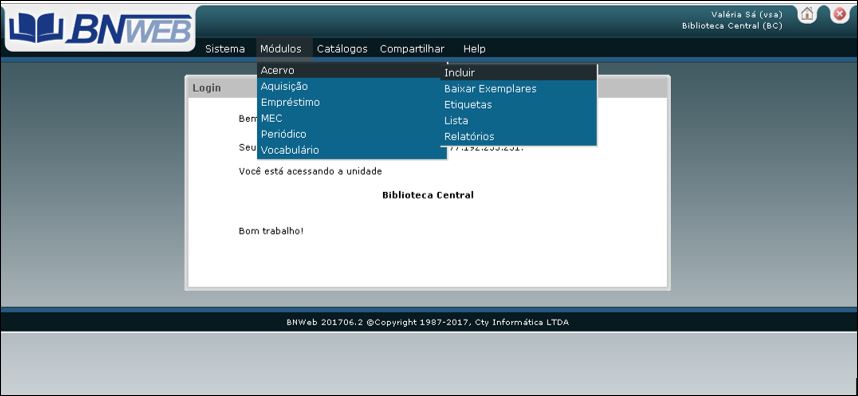The width and height of the screenshot is (858, 396).
Task: Choose Baixar Exemplares option
Action: click(518, 89)
